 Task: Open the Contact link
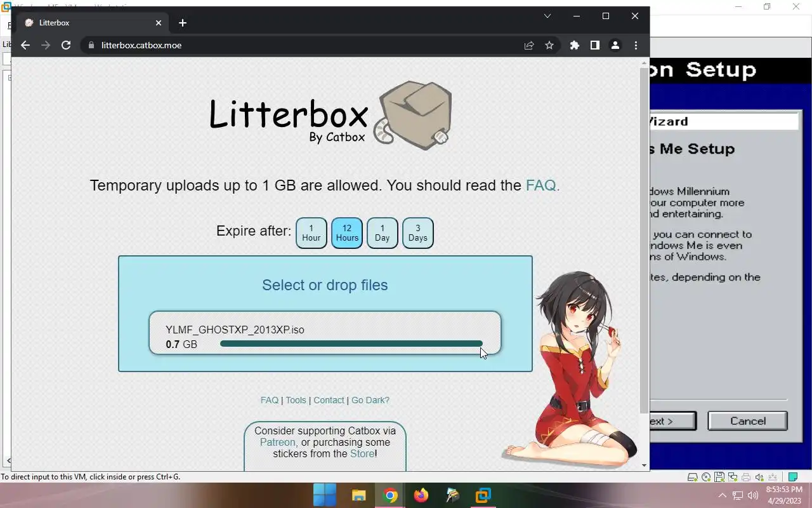click(x=329, y=400)
